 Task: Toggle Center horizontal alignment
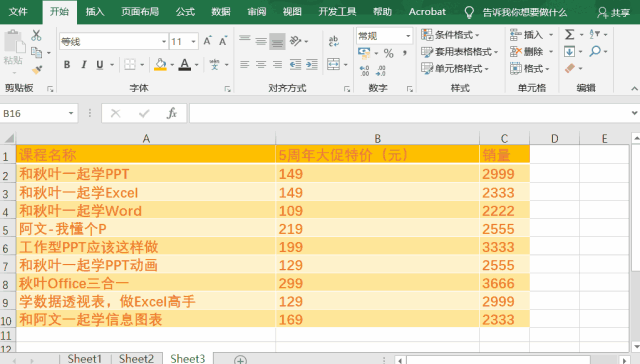[x=261, y=64]
